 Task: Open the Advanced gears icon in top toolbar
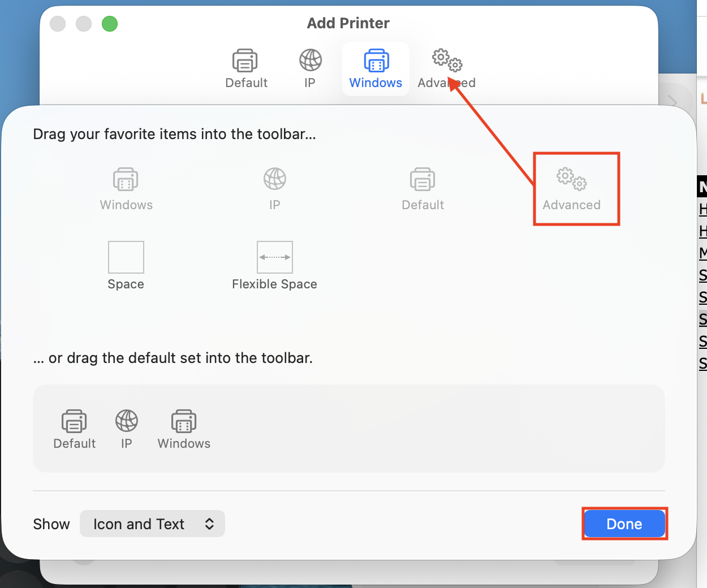pos(446,68)
